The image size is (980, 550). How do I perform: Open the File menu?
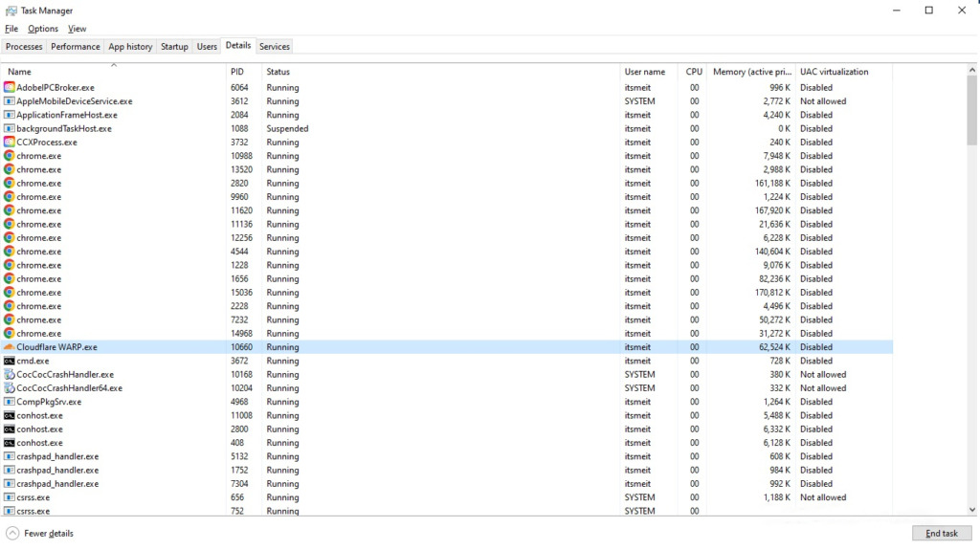pos(11,29)
